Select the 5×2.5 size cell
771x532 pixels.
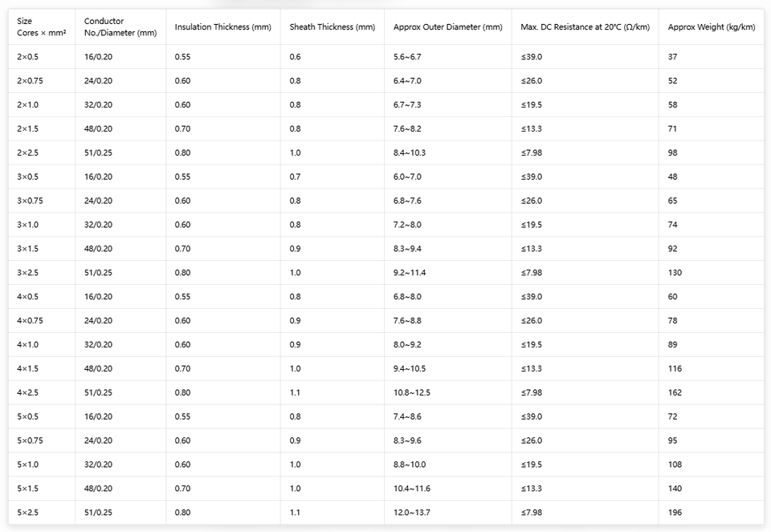[x=27, y=513]
